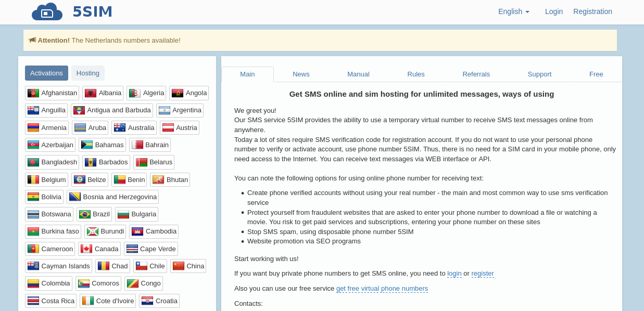
Task: Choose the Comoros country button
Action: pyautogui.click(x=98, y=283)
